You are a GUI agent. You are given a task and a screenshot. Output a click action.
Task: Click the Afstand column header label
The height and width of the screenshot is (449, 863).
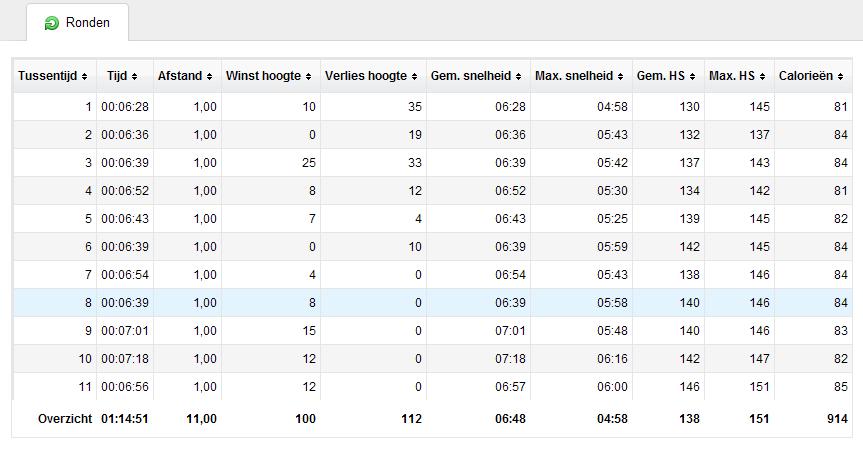coord(180,76)
